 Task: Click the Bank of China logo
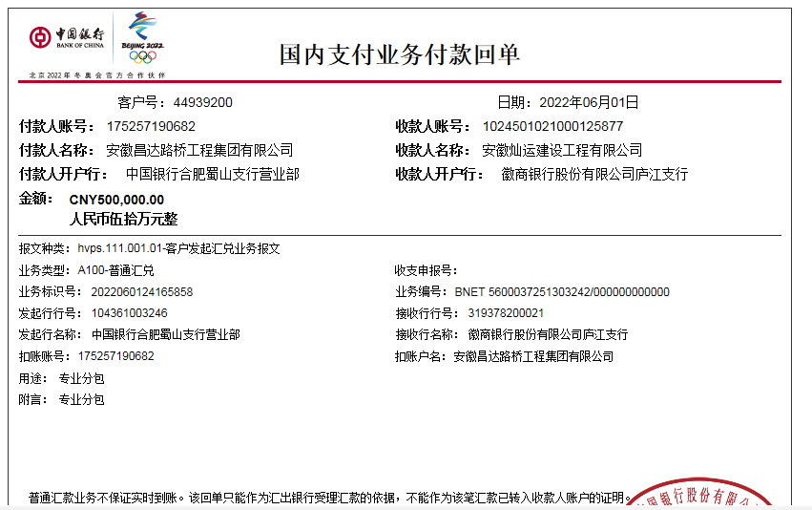point(68,38)
